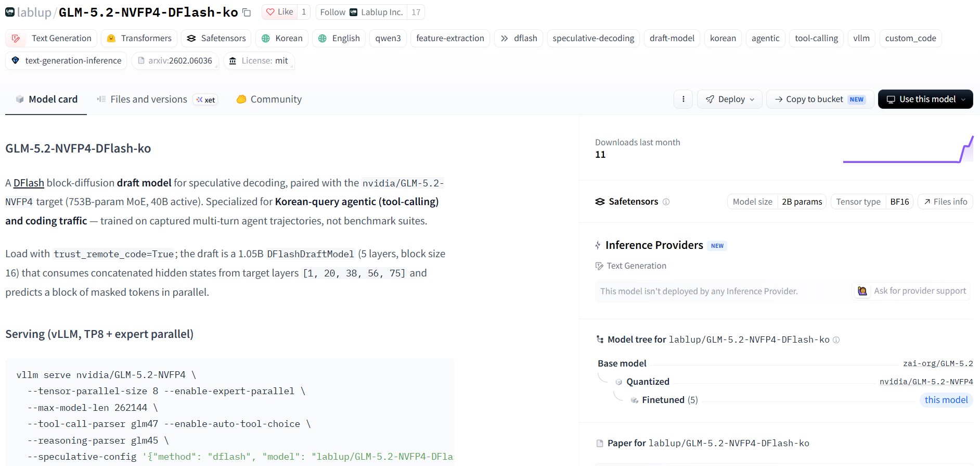Click the License: mit tag

coord(259,61)
